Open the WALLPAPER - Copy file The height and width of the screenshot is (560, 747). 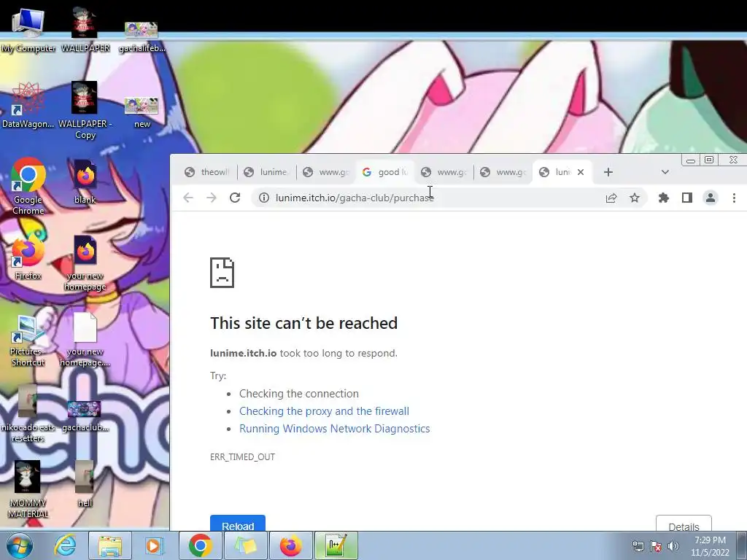pyautogui.click(x=85, y=109)
